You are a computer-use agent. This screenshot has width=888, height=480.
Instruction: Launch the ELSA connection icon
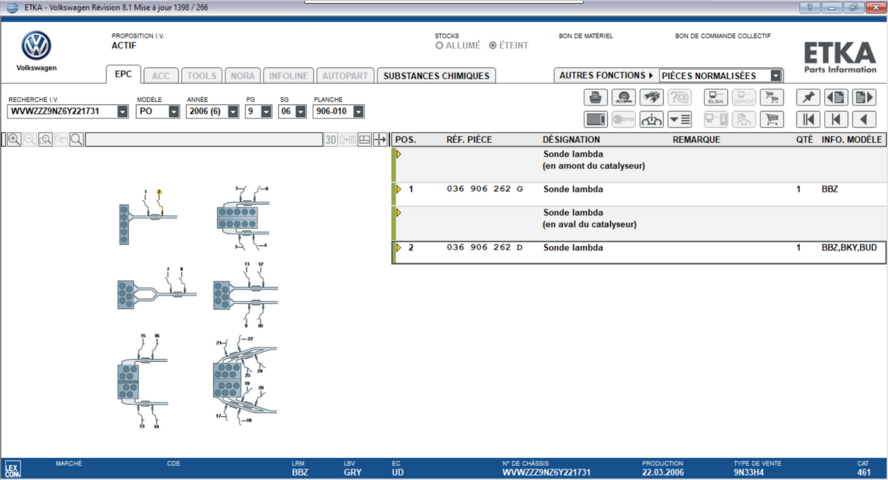(716, 97)
